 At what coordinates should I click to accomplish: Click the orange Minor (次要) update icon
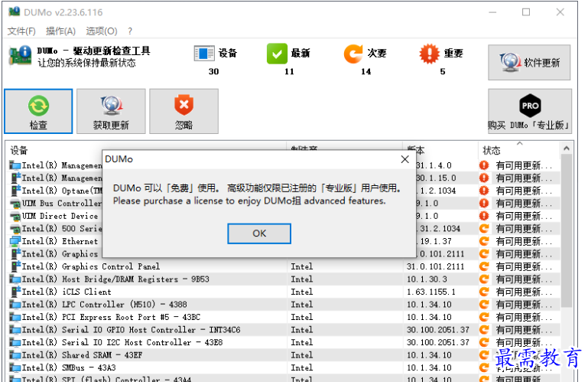point(353,54)
